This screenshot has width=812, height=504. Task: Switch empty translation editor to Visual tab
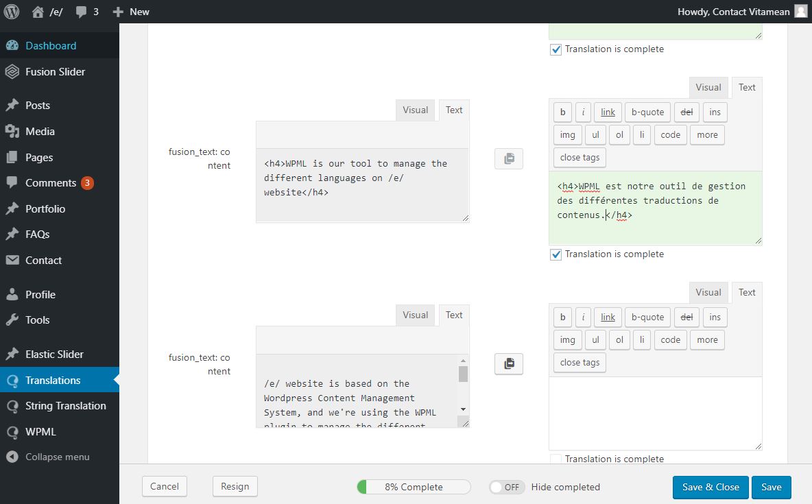point(708,292)
